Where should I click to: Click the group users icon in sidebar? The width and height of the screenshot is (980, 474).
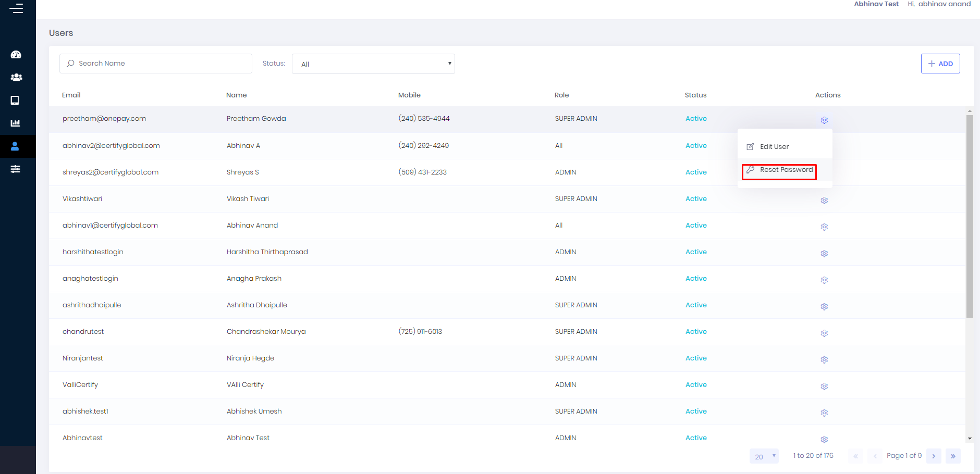[x=16, y=78]
